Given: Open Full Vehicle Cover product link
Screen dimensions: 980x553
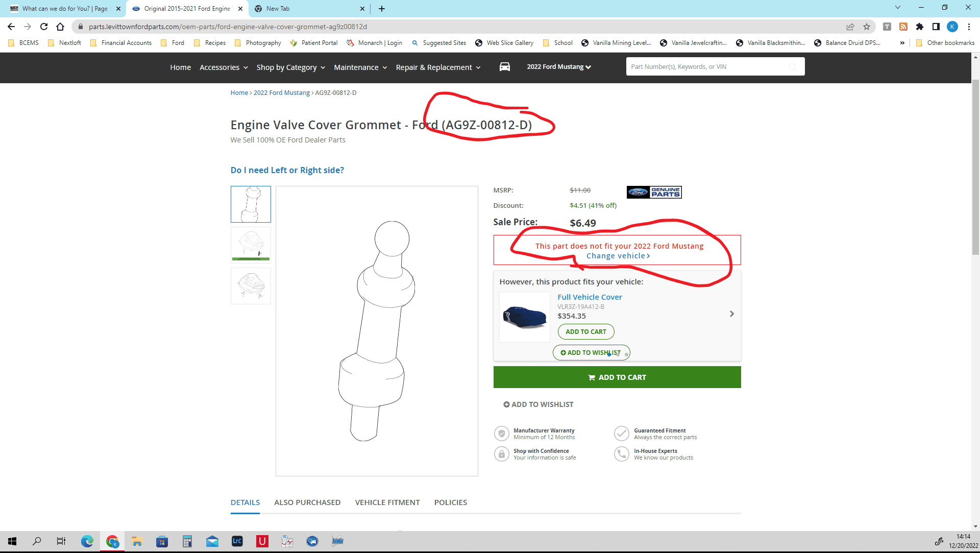Looking at the screenshot, I should pyautogui.click(x=590, y=297).
